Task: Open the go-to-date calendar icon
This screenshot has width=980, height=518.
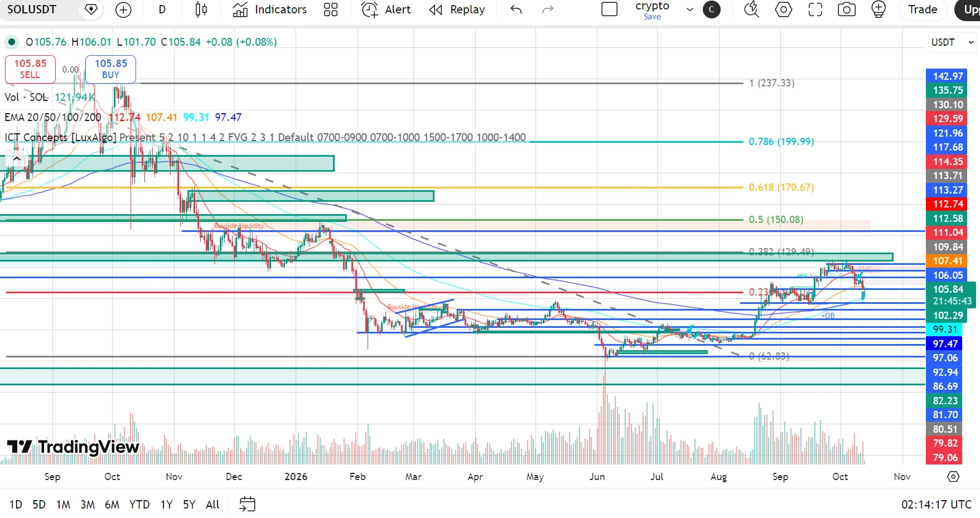Action: click(x=247, y=504)
